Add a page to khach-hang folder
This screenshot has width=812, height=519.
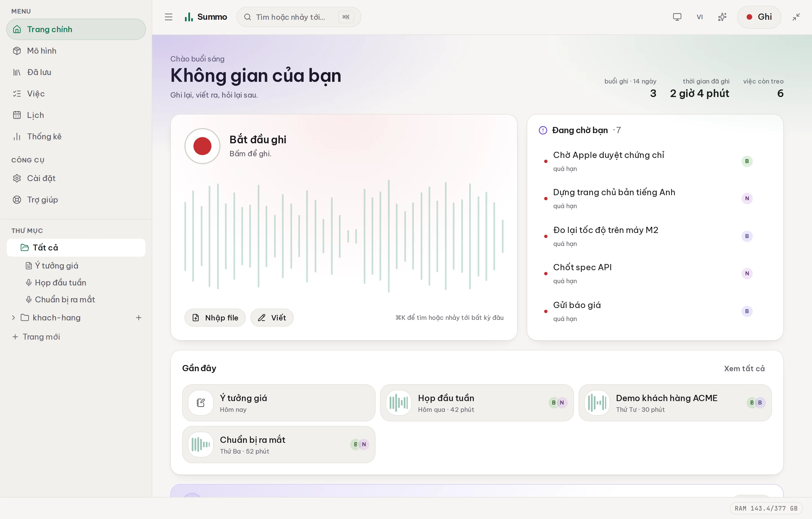[x=139, y=318]
